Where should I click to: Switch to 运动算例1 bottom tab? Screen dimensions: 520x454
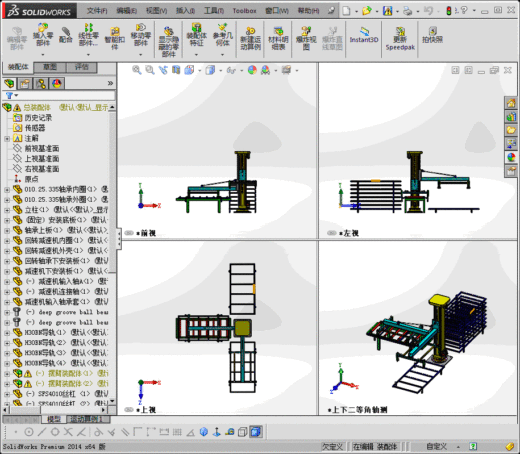point(87,419)
